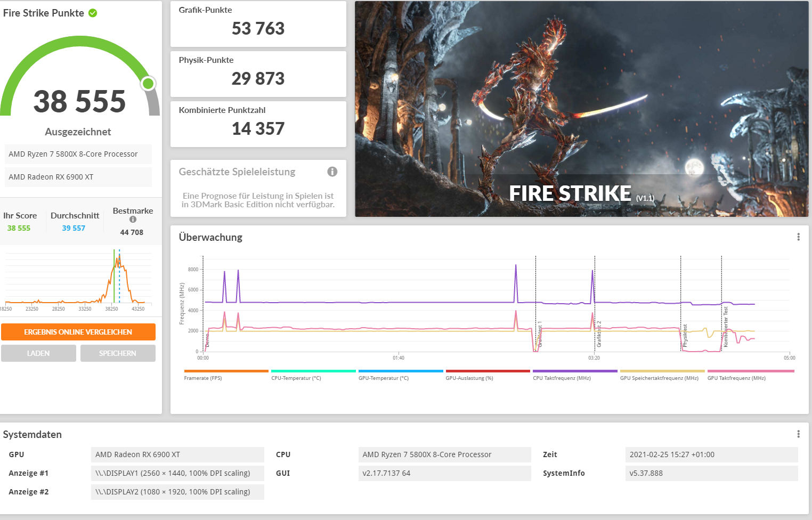Click the Fire Strike benchmark preview image

pyautogui.click(x=582, y=109)
